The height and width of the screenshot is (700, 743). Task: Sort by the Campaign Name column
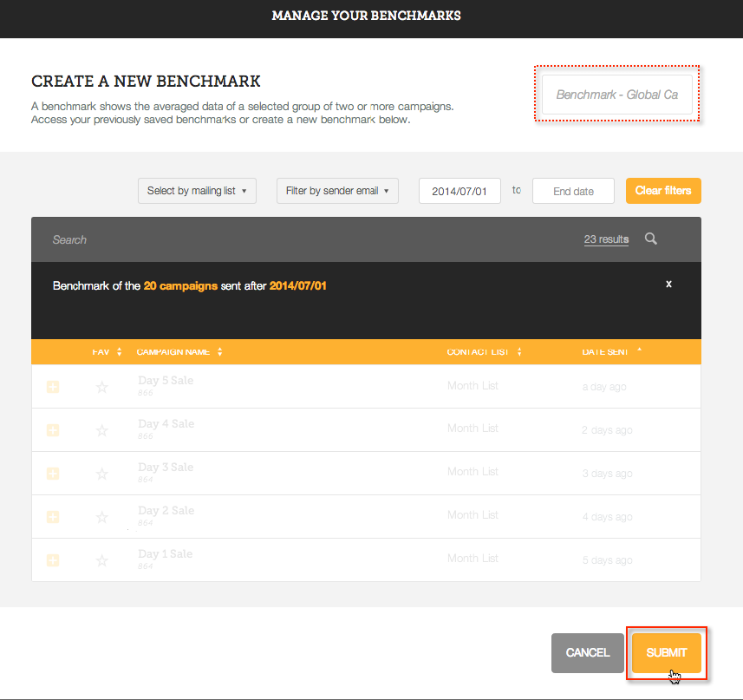[179, 351]
